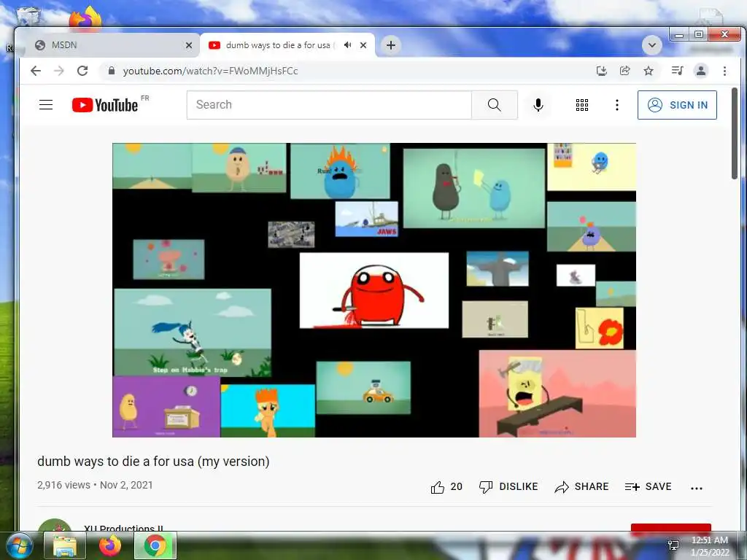
Task: Click the browser forward arrow
Action: [59, 71]
